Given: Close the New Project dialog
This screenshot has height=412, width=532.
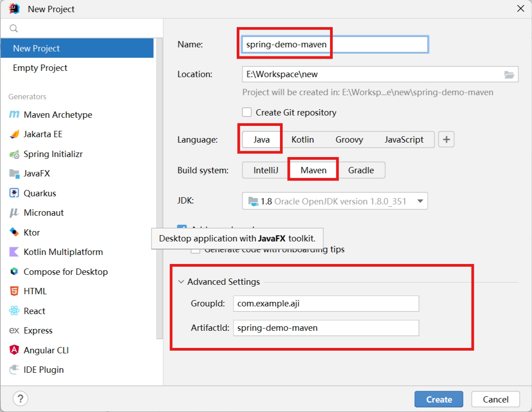Looking at the screenshot, I should (520, 9).
